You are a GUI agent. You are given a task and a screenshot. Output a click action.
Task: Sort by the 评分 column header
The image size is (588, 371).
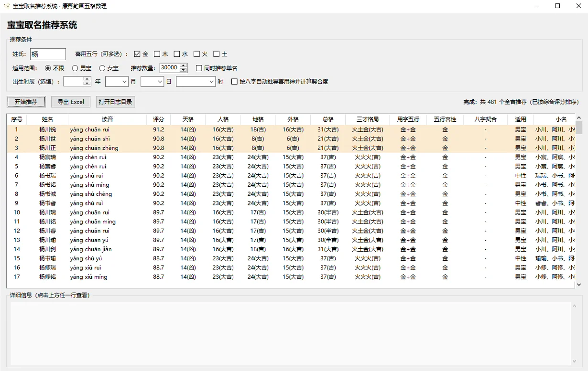tap(158, 119)
